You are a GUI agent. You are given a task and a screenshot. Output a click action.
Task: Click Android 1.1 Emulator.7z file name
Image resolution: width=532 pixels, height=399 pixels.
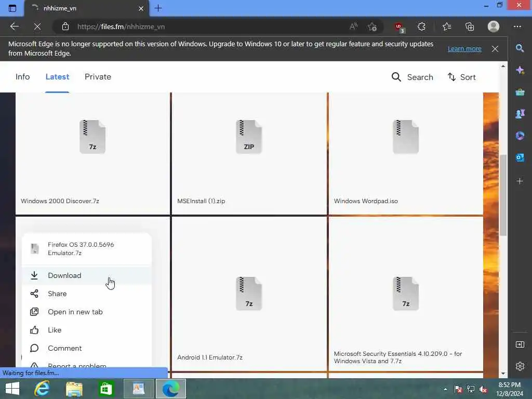coord(210,357)
